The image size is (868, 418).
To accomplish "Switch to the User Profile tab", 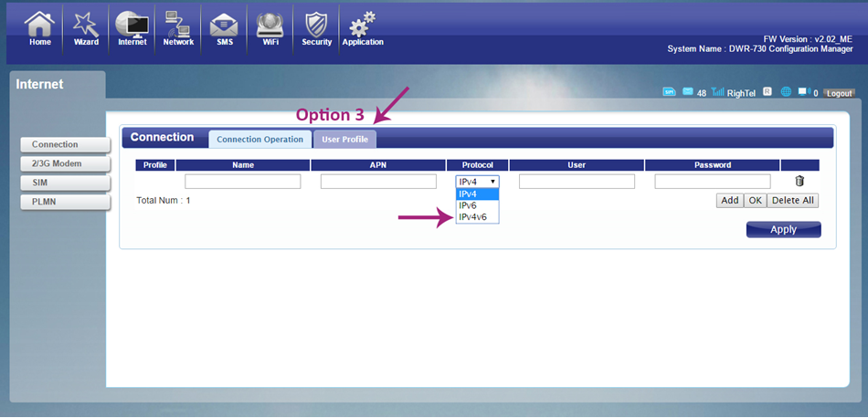I will coord(344,140).
